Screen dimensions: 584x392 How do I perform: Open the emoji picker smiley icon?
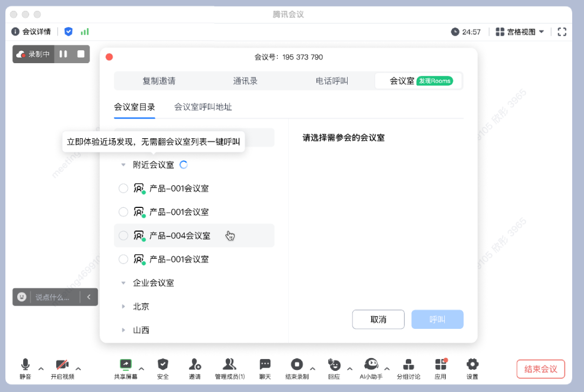tap(22, 297)
